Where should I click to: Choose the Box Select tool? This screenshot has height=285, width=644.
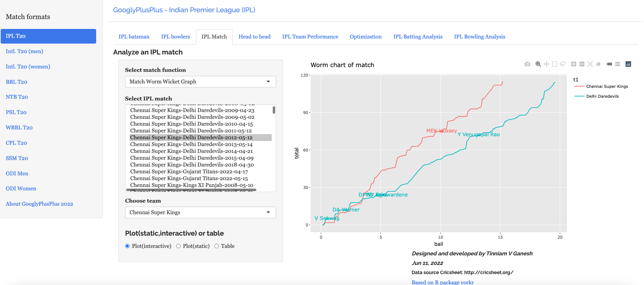555,64
